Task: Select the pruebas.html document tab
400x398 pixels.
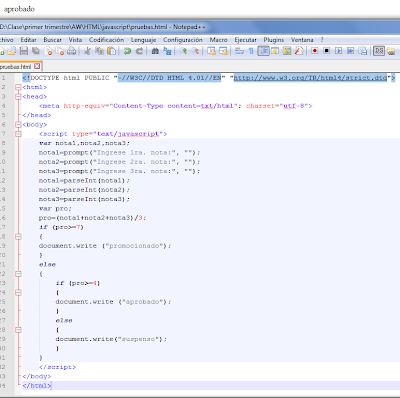Action: click(19, 66)
